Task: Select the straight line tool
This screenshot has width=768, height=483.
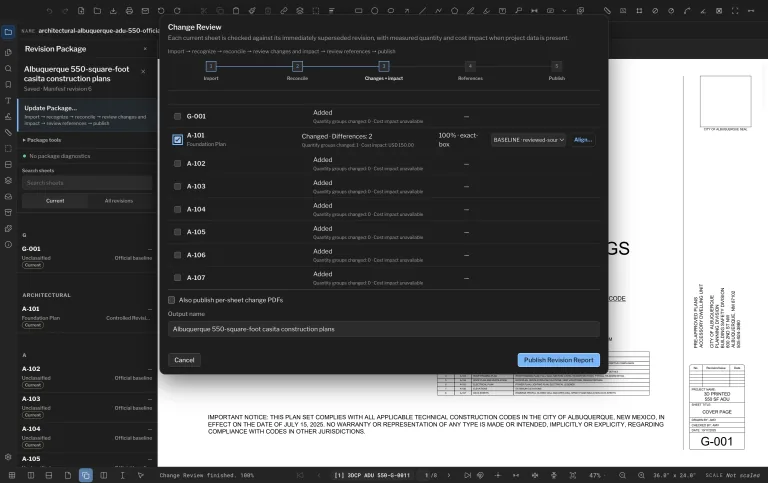Action: pyautogui.click(x=422, y=11)
